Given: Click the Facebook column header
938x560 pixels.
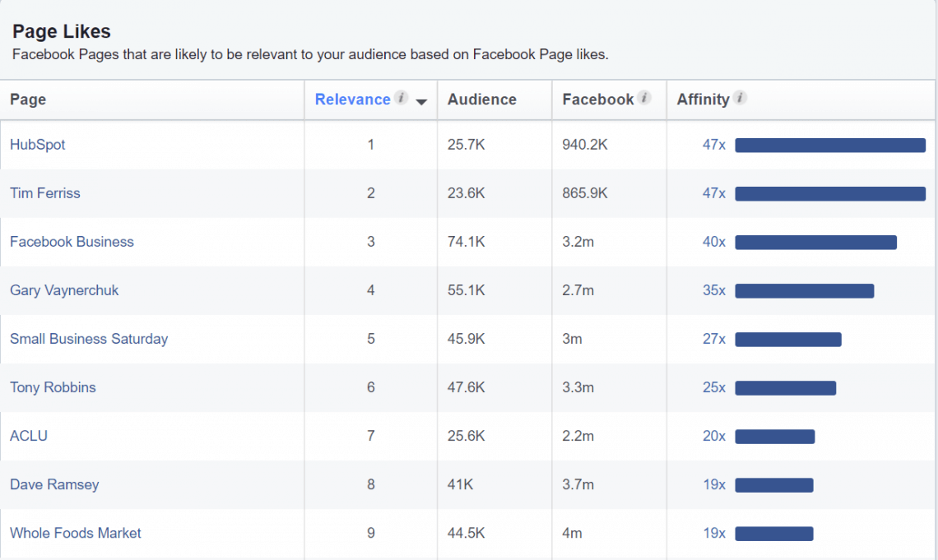Looking at the screenshot, I should click(x=597, y=99).
